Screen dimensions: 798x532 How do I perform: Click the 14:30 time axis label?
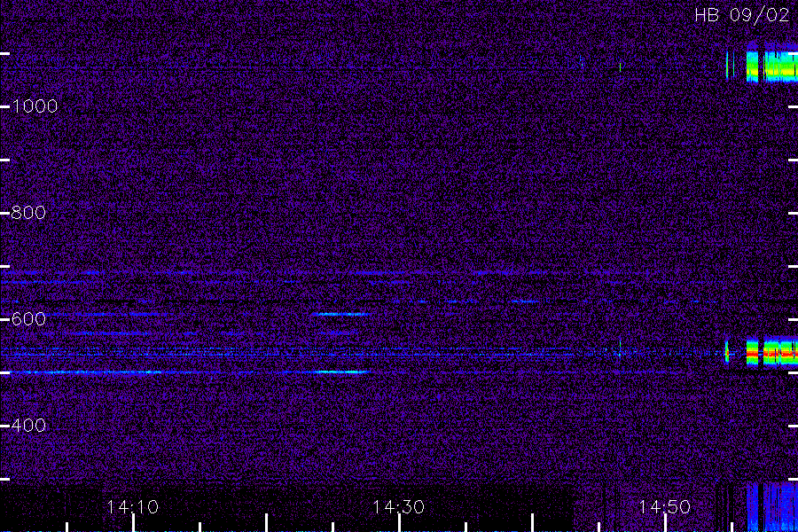pos(398,507)
